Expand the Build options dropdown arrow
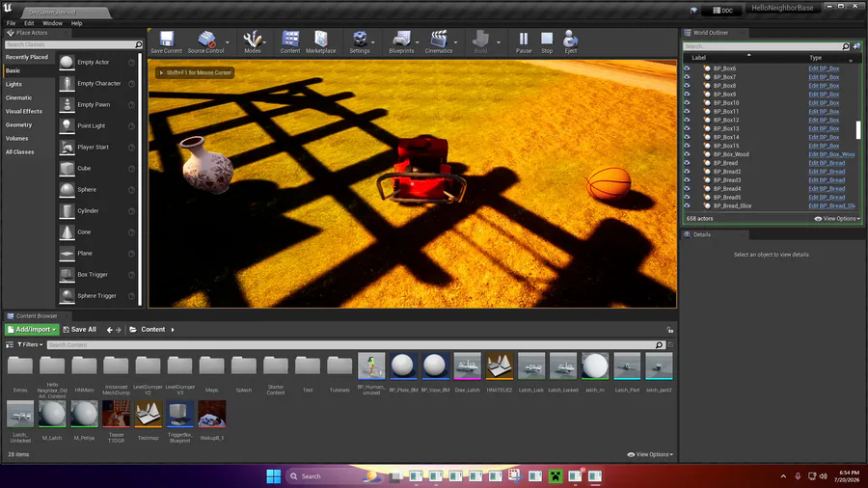Viewport: 868px width, 488px height. coord(499,42)
